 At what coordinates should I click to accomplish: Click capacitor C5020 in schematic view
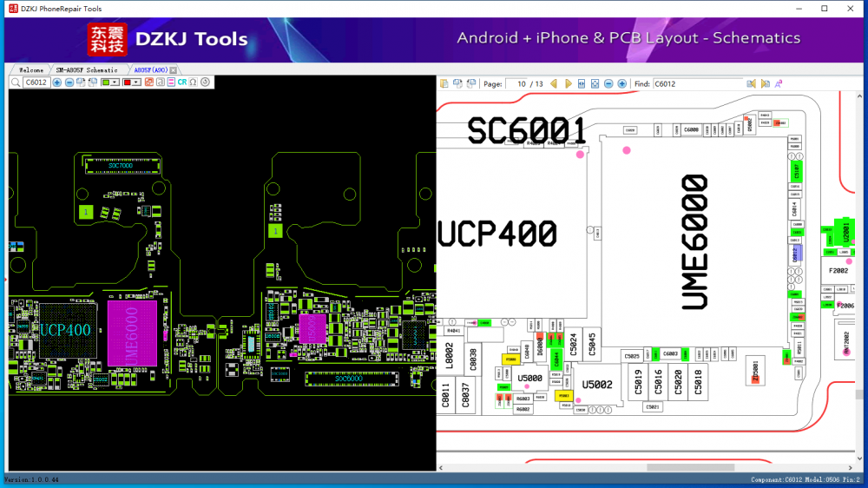tap(678, 382)
